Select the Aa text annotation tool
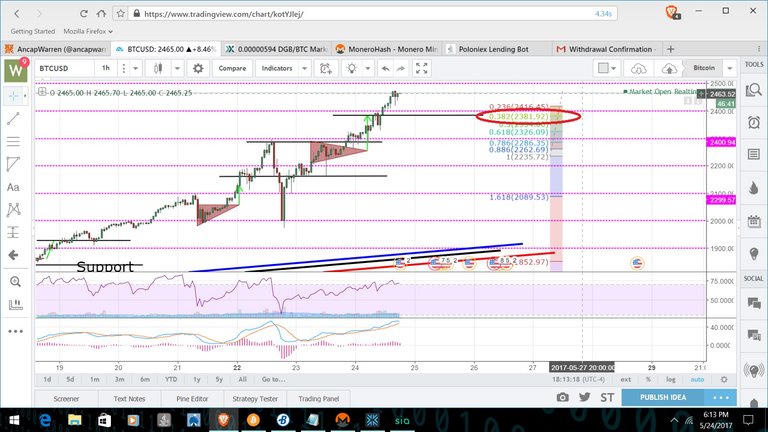Viewport: 768px width, 432px height. pos(14,187)
